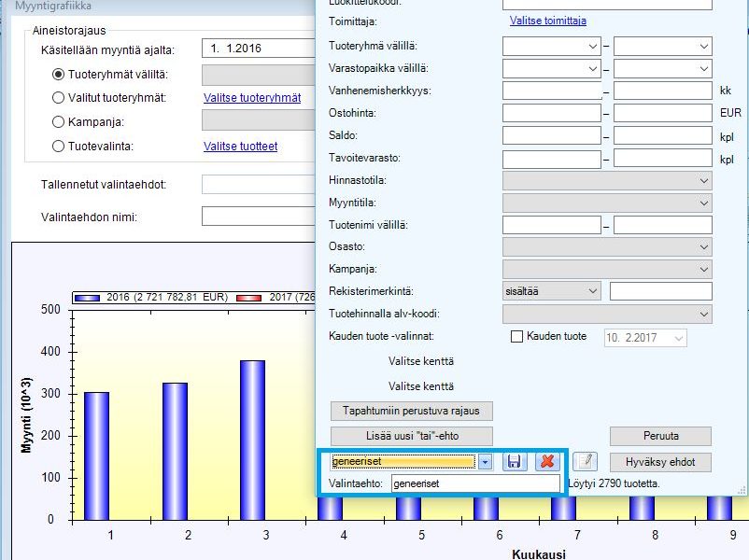Click the second Valitse kenttä label

[x=421, y=386]
